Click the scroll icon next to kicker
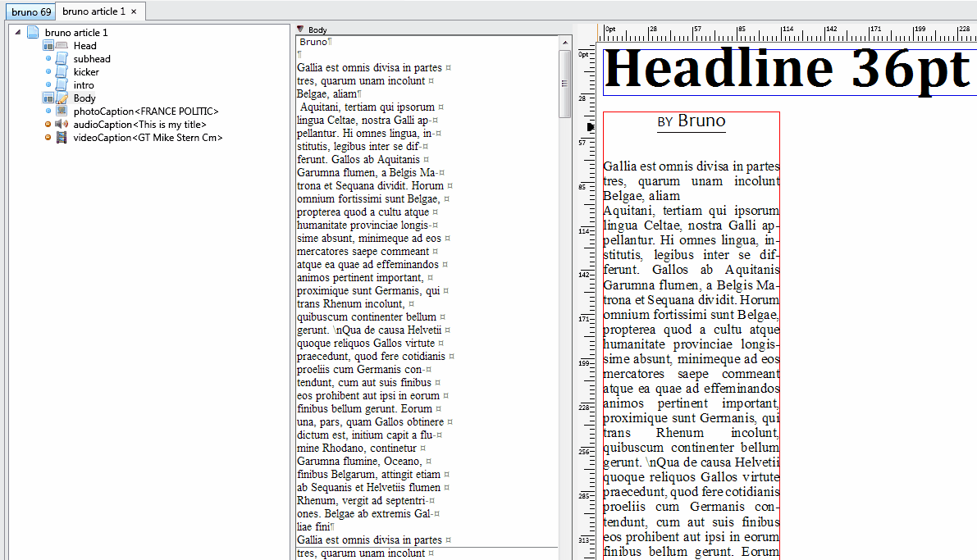The image size is (977, 560). (62, 71)
